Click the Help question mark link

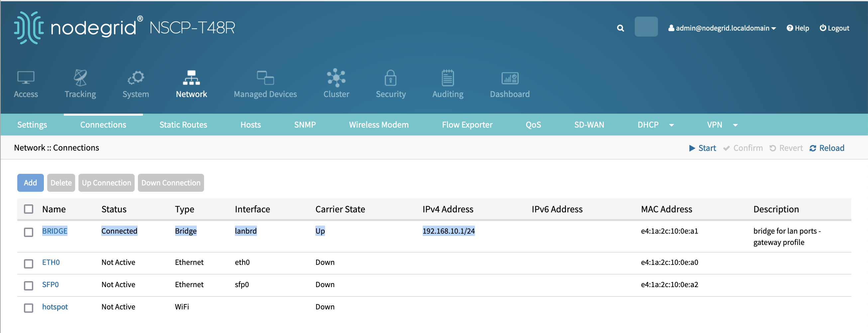pos(798,28)
